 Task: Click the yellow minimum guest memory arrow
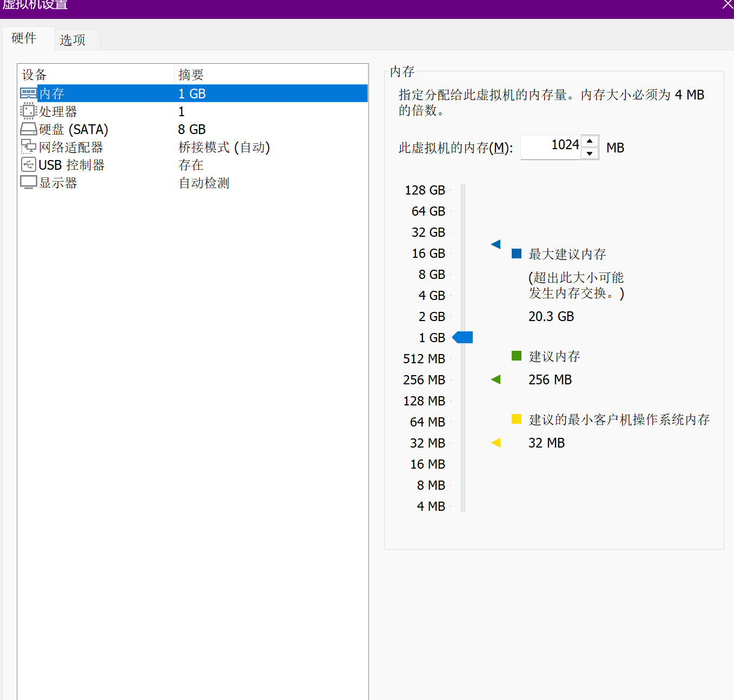click(495, 443)
